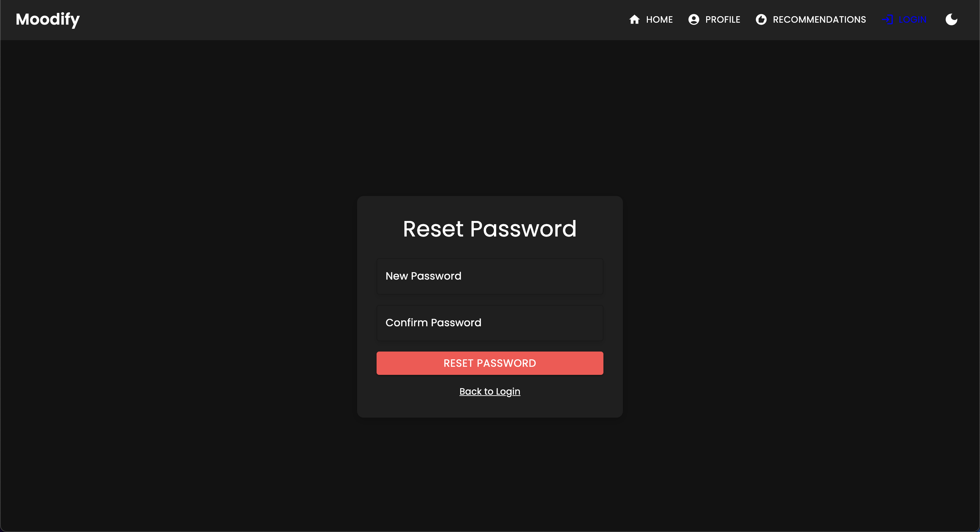The width and height of the screenshot is (980, 532).
Task: Click PROFILE navigation tab item
Action: (x=713, y=20)
